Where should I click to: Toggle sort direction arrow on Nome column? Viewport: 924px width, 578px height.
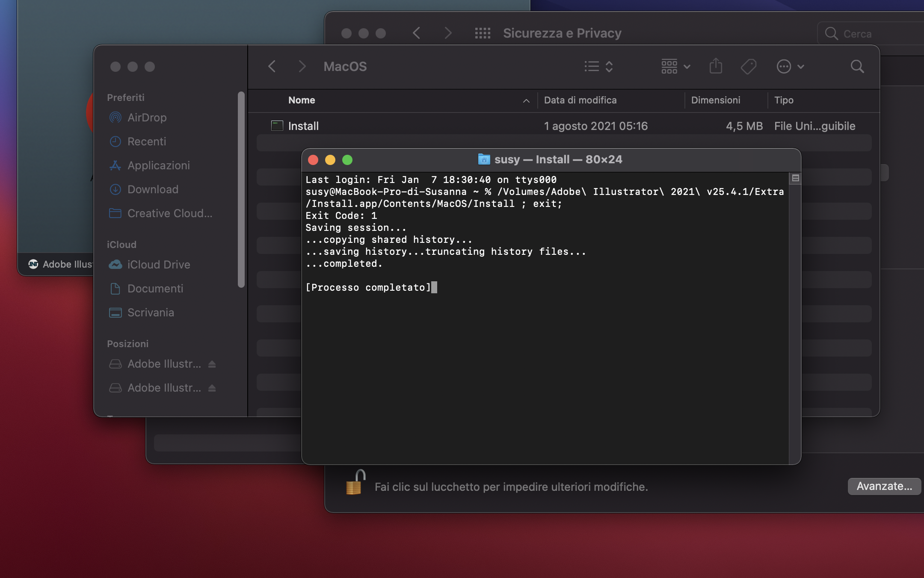click(526, 100)
